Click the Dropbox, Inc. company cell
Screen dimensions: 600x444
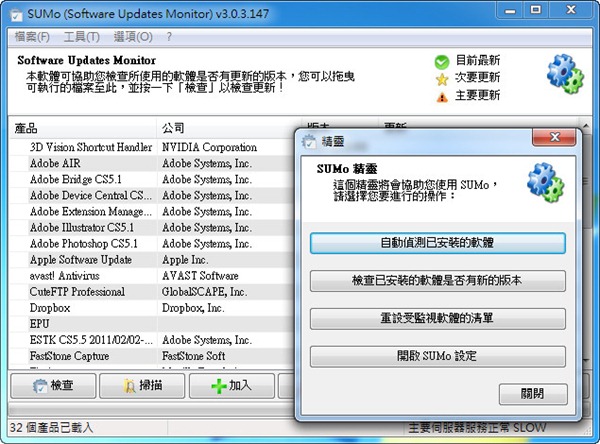click(x=193, y=308)
